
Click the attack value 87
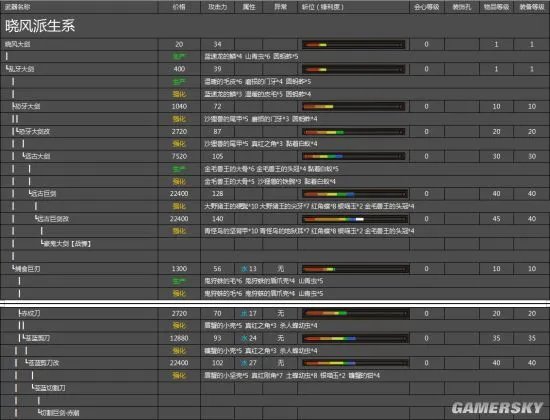[217, 132]
